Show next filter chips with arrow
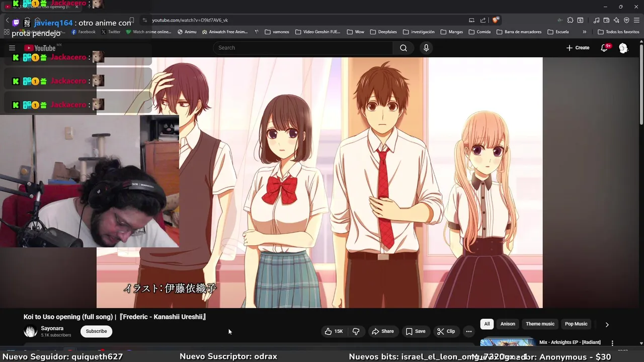The image size is (644, 362). 607,324
